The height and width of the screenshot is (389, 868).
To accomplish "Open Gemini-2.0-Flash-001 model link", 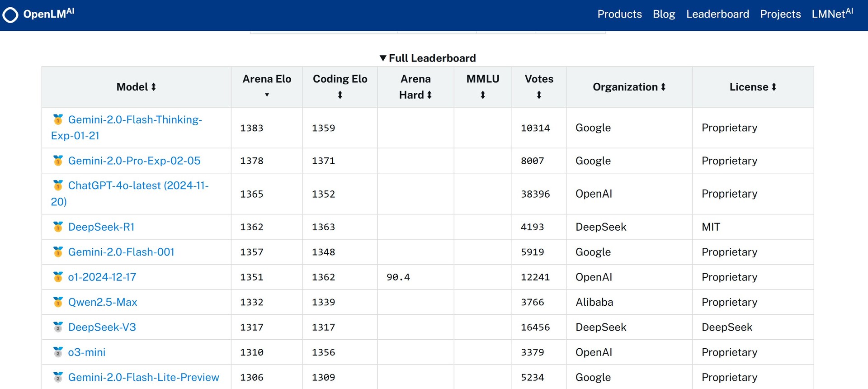I will [x=121, y=252].
